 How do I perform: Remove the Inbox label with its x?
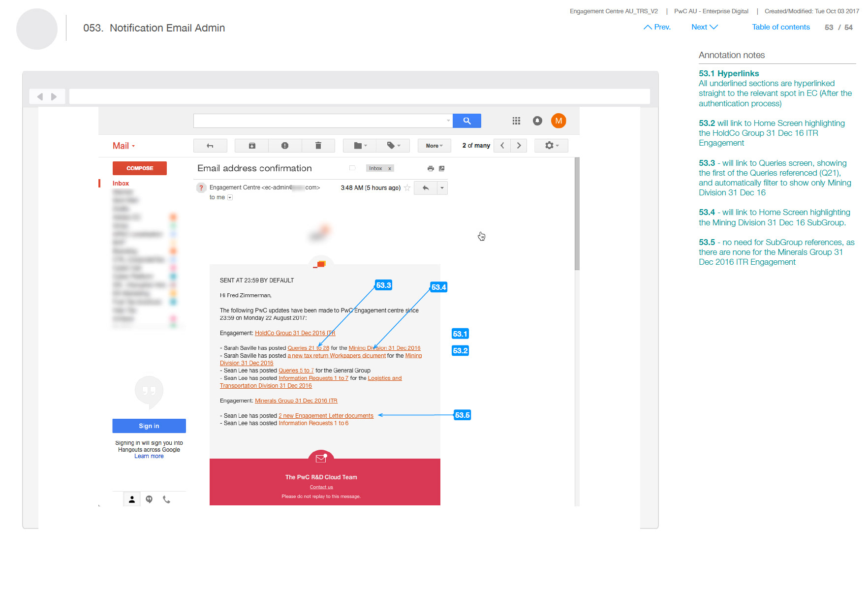(x=390, y=168)
